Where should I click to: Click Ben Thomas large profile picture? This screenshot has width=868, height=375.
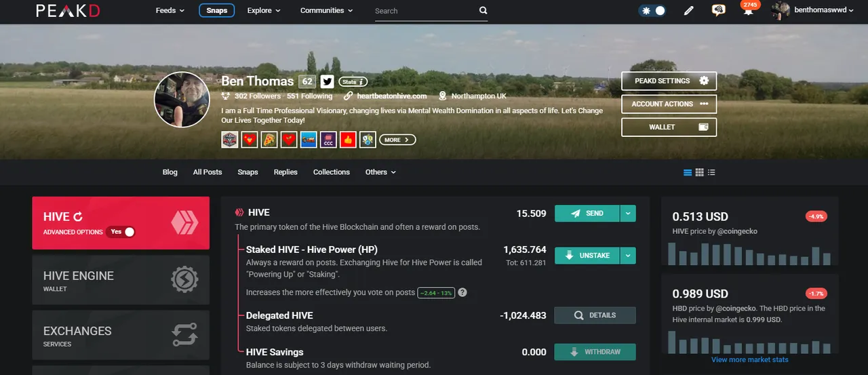tap(182, 100)
